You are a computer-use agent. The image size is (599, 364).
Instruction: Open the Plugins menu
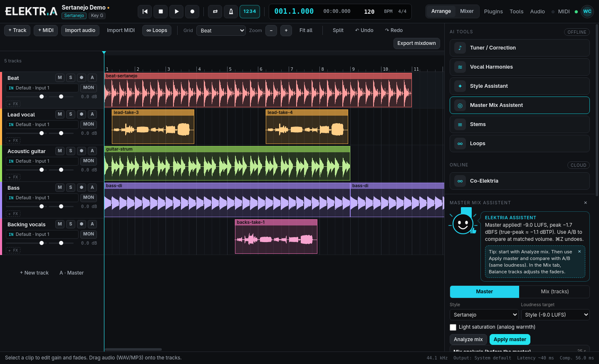(493, 12)
